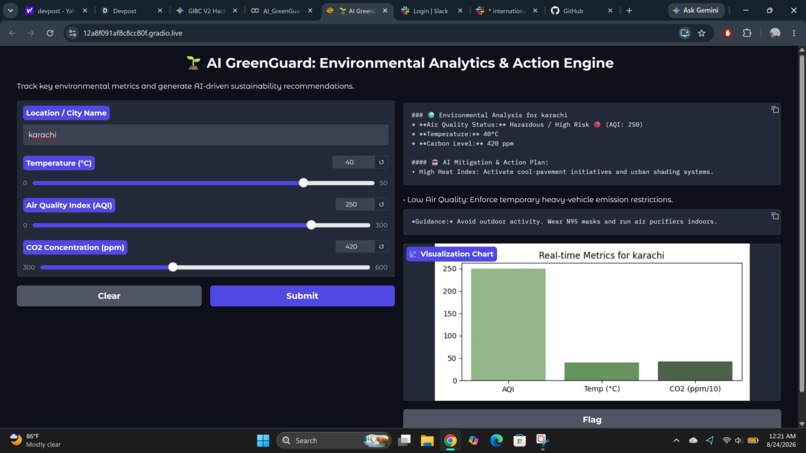Open a new browser tab
This screenshot has width=806, height=453.
point(629,10)
